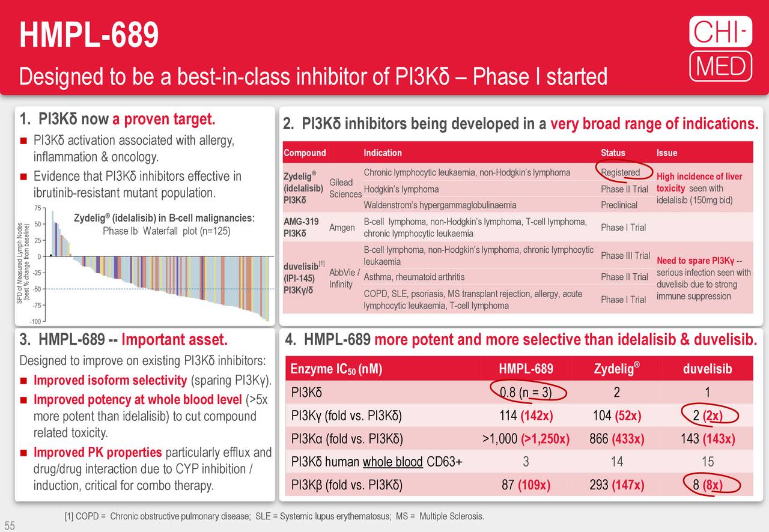Click the 'Indication' column header
The height and width of the screenshot is (532, 769).
(383, 153)
